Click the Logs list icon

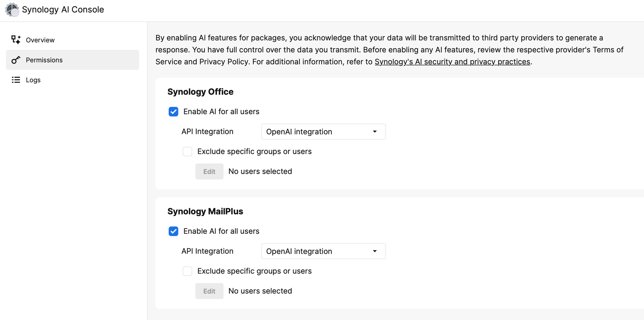16,80
